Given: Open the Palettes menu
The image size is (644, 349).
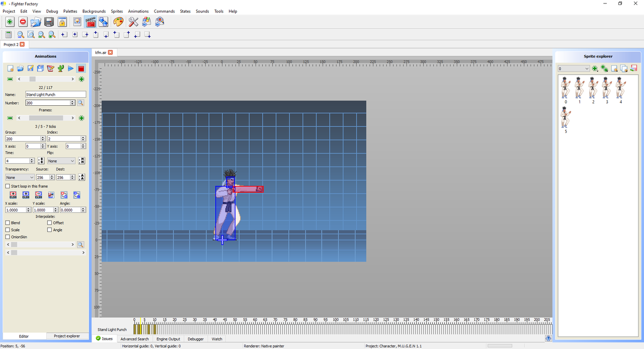Looking at the screenshot, I should click(x=70, y=11).
